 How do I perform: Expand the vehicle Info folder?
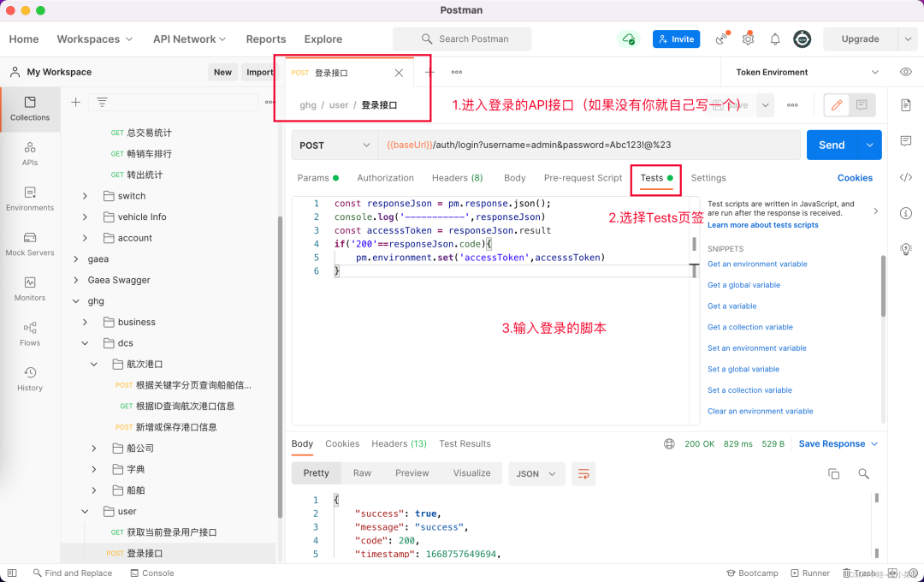click(x=85, y=217)
